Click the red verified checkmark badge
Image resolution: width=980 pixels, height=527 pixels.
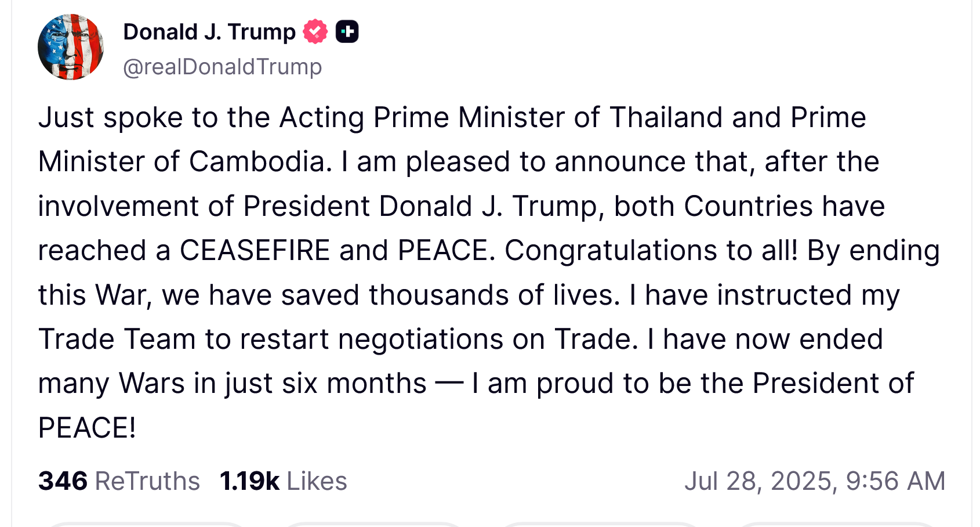pyautogui.click(x=315, y=31)
